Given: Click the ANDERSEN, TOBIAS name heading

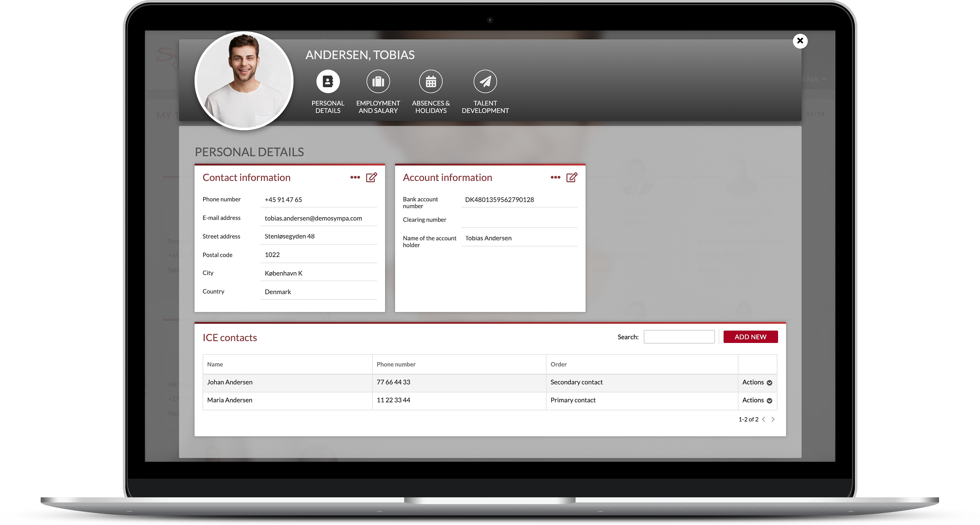Looking at the screenshot, I should click(360, 55).
